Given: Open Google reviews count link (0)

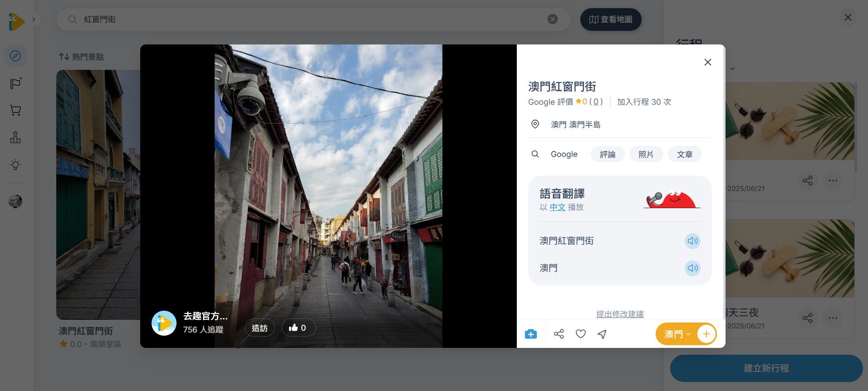Looking at the screenshot, I should click(x=596, y=102).
